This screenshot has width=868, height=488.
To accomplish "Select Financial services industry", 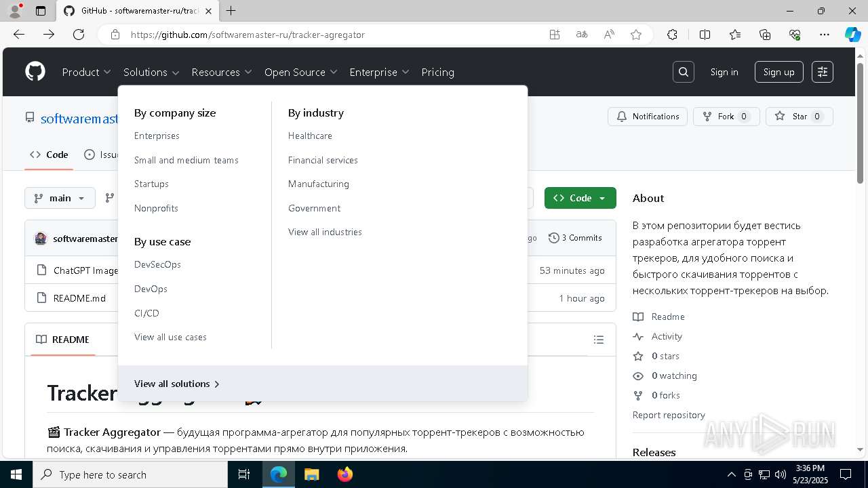I will coord(323,160).
